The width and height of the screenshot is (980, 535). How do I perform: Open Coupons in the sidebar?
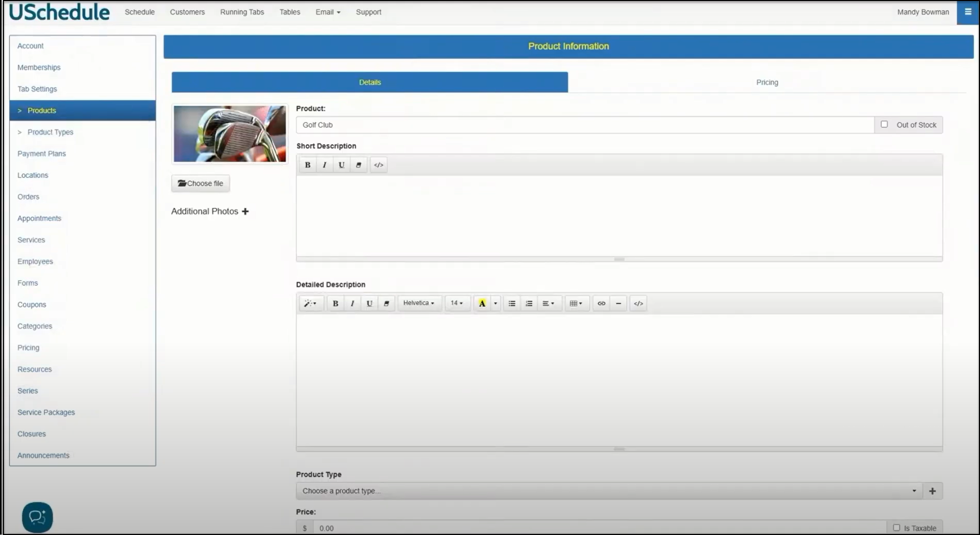coord(32,305)
